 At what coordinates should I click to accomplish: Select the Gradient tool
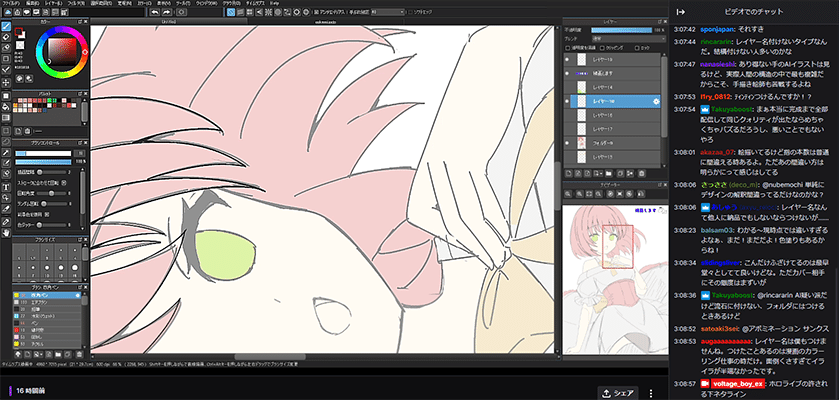(6, 117)
